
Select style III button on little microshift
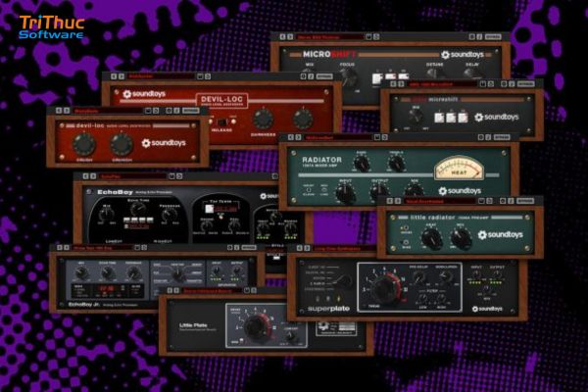point(463,118)
